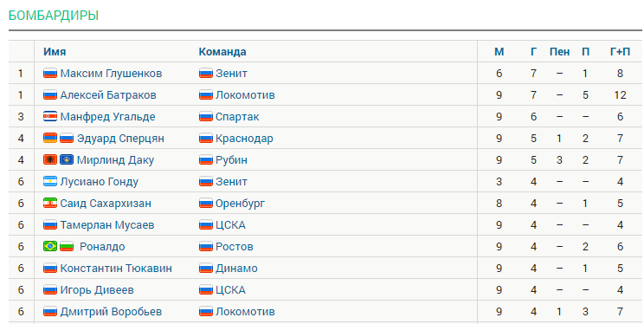This screenshot has width=644, height=324.
Task: Open Спартак team link
Action: [237, 117]
